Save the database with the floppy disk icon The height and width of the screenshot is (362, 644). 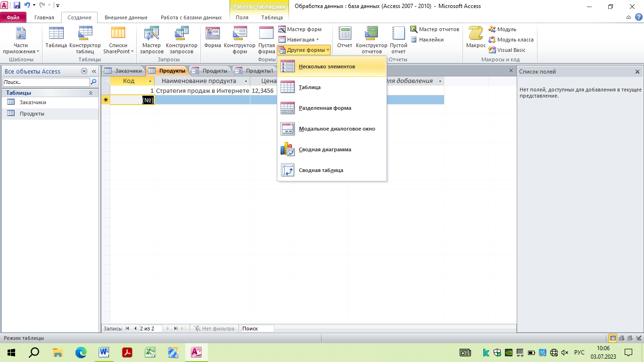pyautogui.click(x=17, y=6)
